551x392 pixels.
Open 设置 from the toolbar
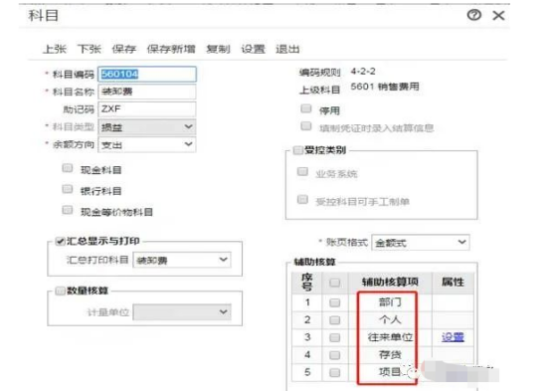[x=253, y=49]
